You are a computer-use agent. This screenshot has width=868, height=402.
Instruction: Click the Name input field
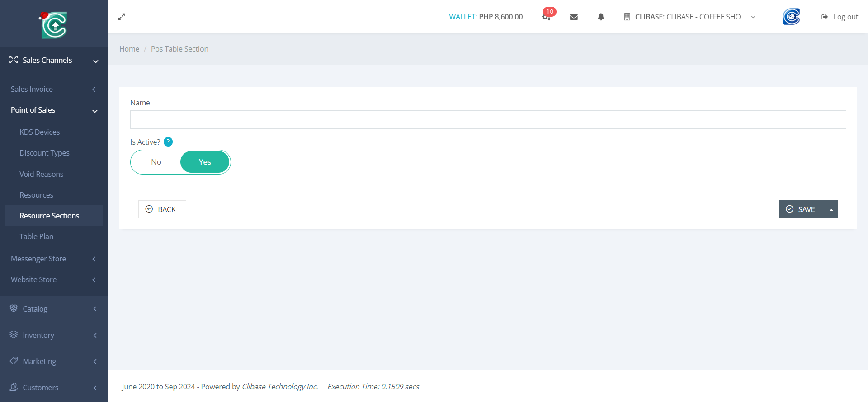[x=488, y=120]
